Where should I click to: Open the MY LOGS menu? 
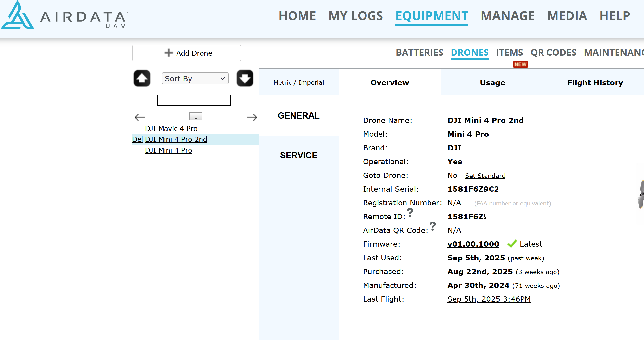355,16
